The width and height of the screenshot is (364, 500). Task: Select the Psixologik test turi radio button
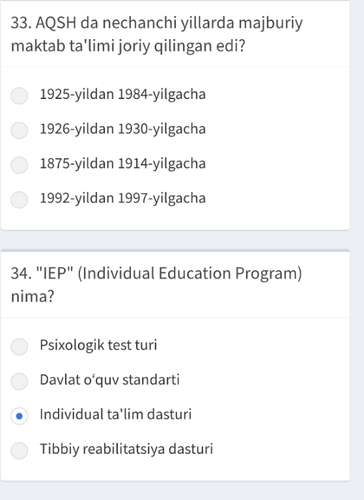[19, 346]
